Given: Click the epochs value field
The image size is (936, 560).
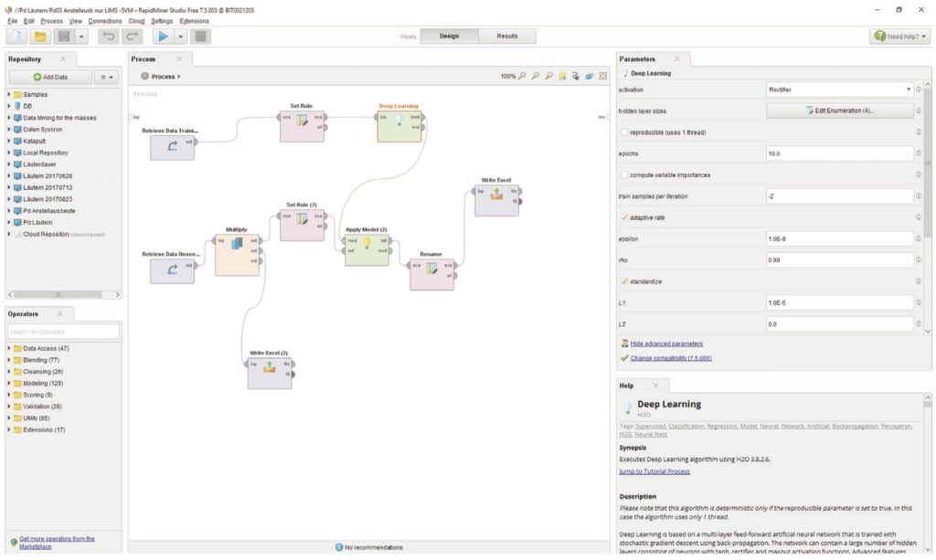Looking at the screenshot, I should [x=839, y=153].
